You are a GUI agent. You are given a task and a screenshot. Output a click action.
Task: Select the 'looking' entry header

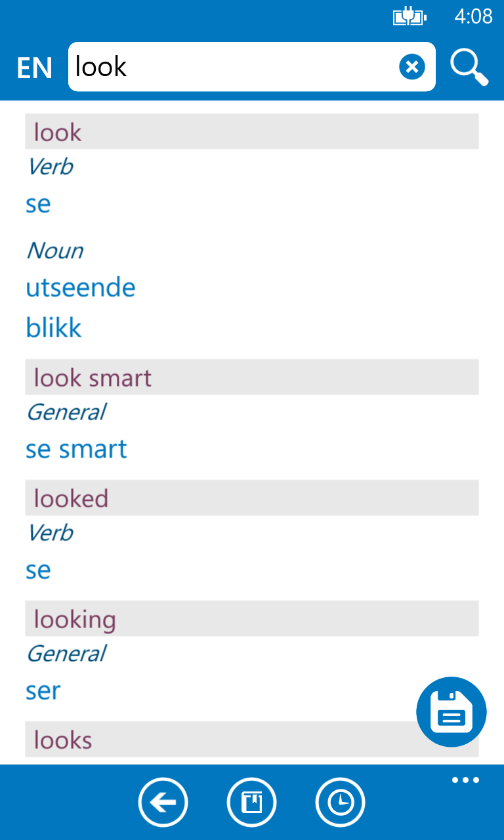point(252,619)
